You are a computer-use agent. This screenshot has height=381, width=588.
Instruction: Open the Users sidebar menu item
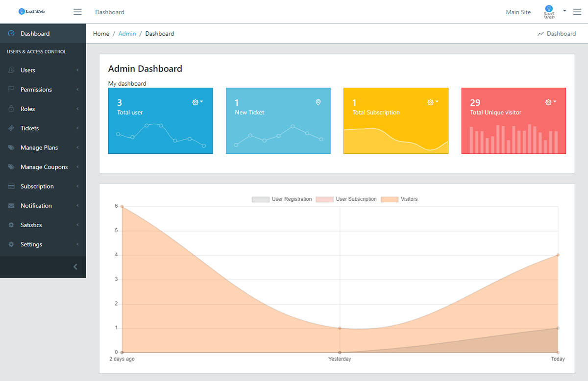[43, 70]
